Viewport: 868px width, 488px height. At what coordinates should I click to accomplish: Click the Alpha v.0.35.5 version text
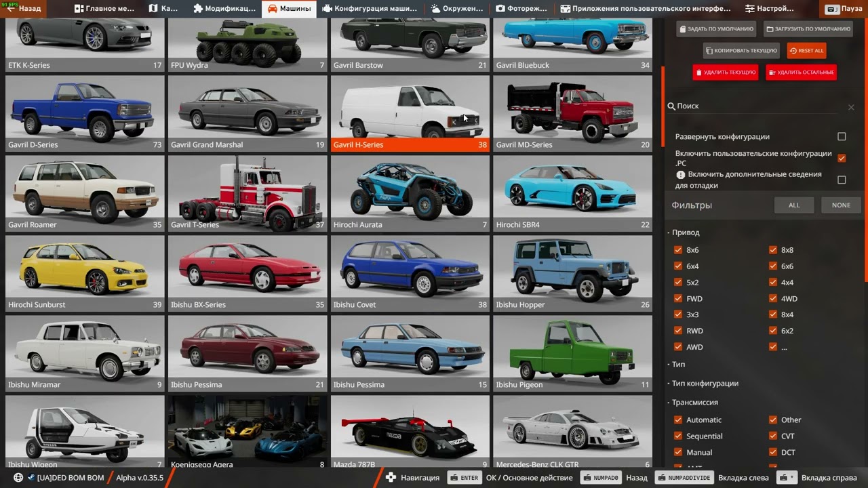pyautogui.click(x=140, y=478)
